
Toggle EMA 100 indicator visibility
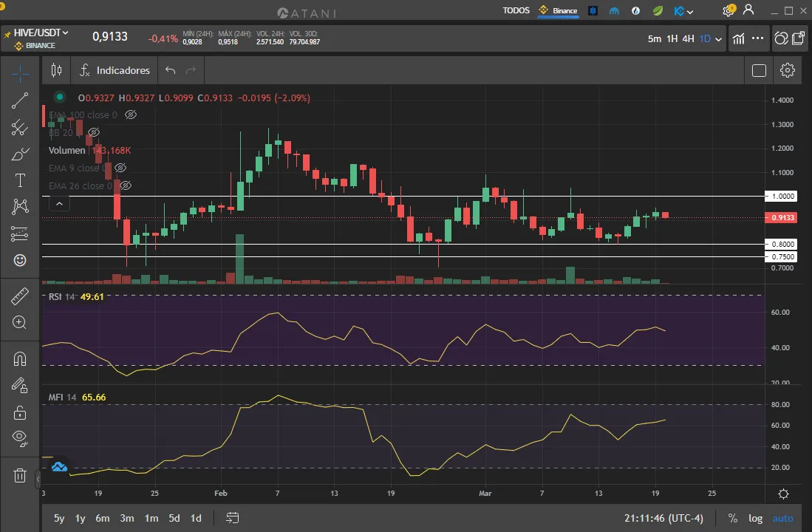(131, 115)
